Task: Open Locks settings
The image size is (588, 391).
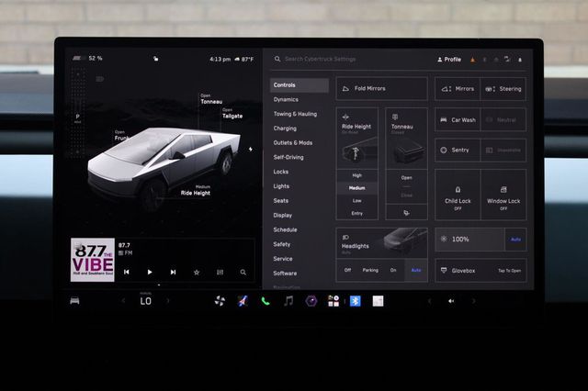Action: pyautogui.click(x=281, y=172)
